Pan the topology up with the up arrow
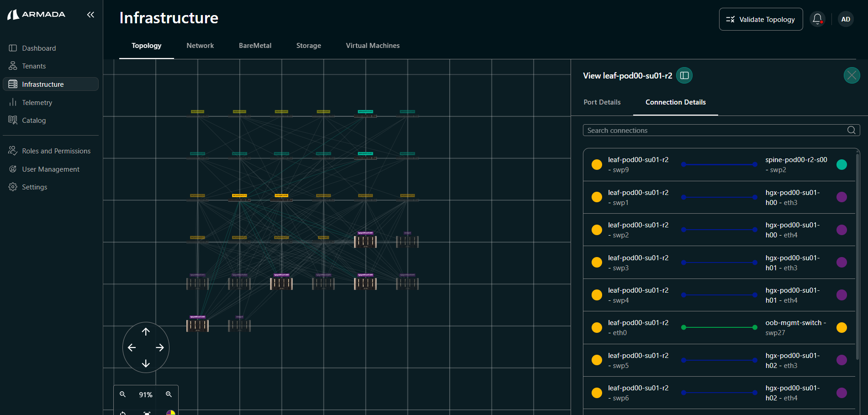868x415 pixels. pos(146,332)
